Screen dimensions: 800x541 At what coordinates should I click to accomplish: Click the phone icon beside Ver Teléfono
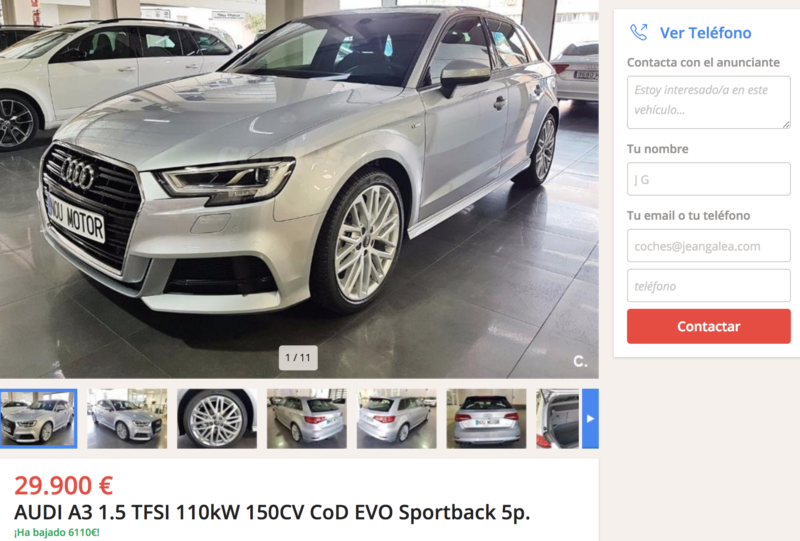[638, 32]
